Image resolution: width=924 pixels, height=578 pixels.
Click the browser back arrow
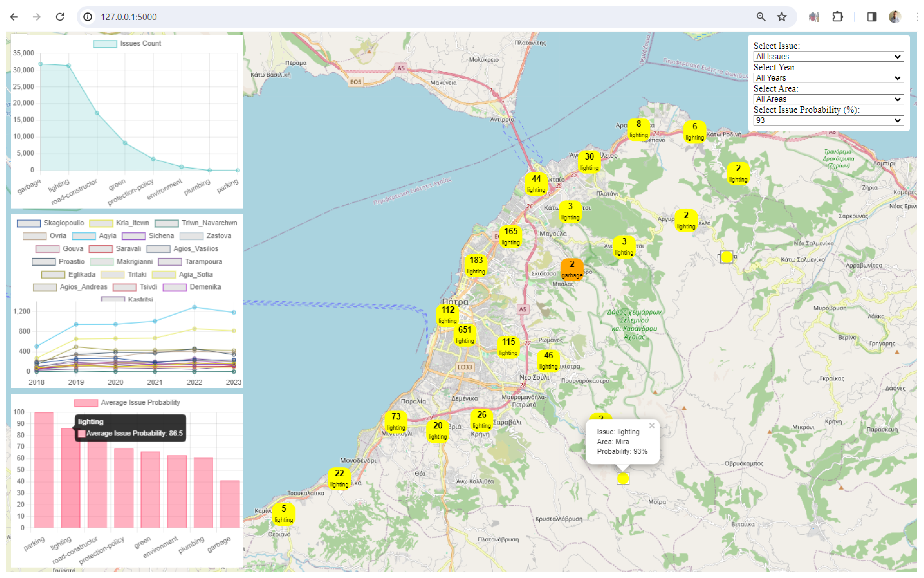coord(14,17)
